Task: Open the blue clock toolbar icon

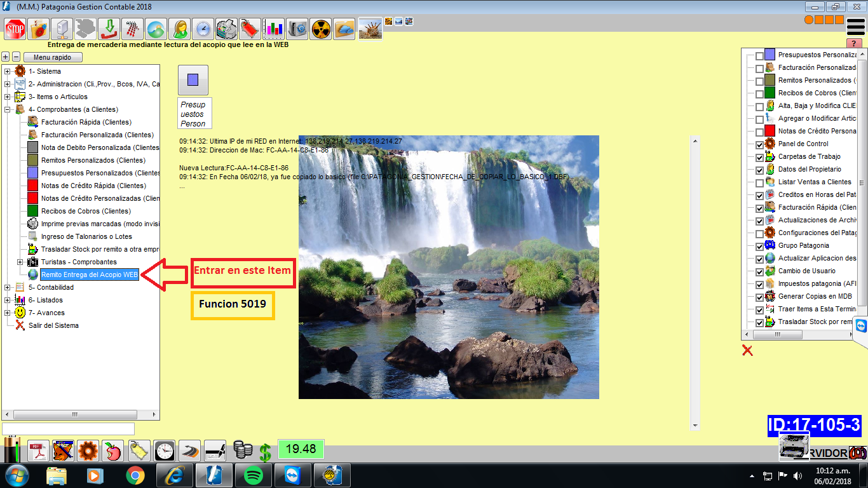Action: pos(203,29)
